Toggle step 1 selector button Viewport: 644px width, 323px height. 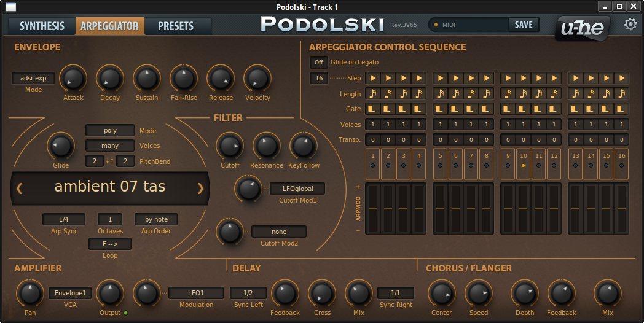tap(372, 164)
